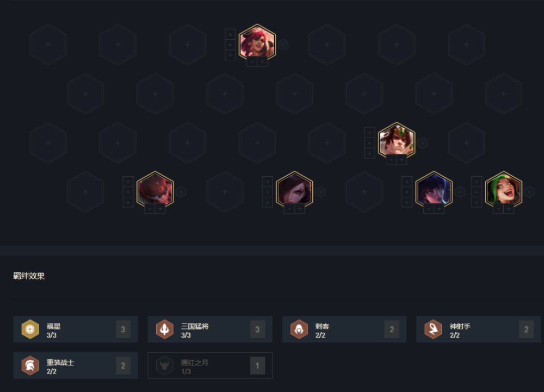Add top item slot for Katarina champion
Screen dimensions: 544x392
(x=268, y=182)
